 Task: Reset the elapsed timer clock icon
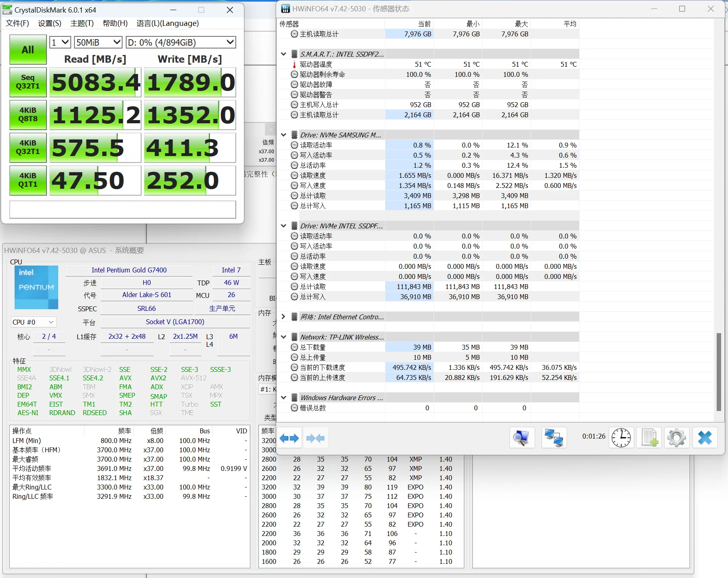[x=621, y=438]
